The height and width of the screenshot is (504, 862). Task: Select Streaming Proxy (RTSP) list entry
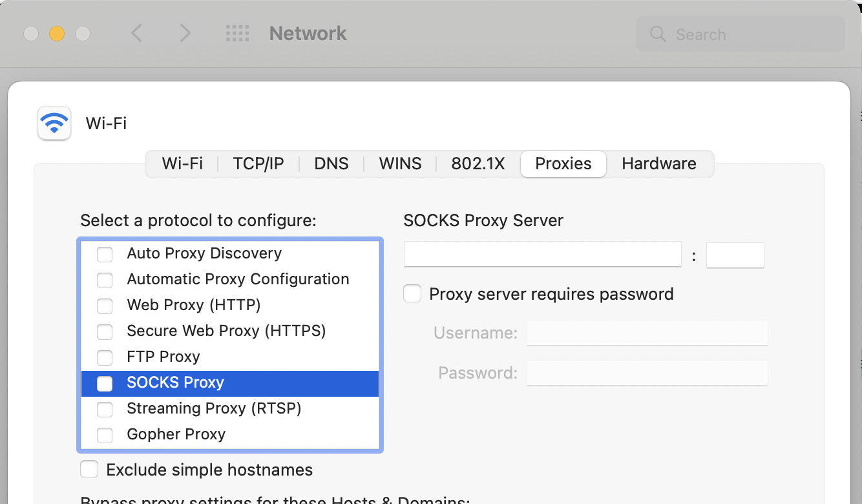[214, 408]
